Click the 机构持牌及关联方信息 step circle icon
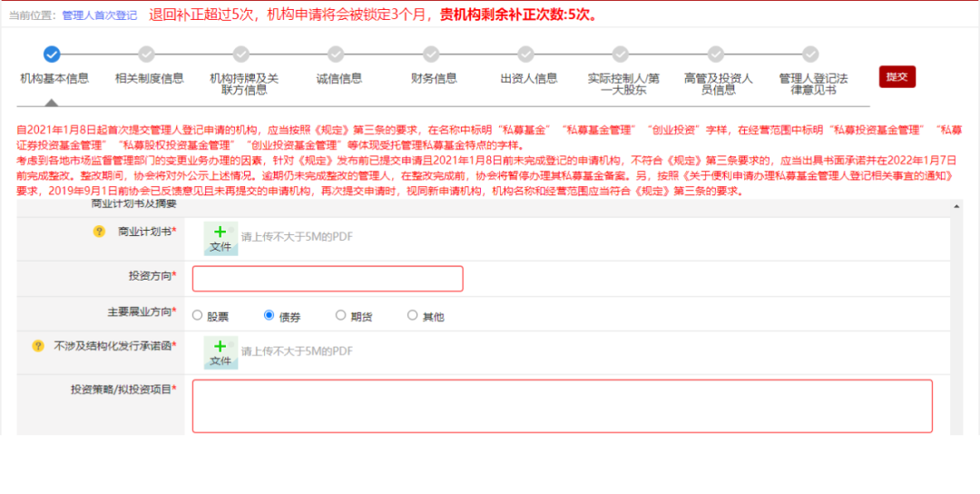 pyautogui.click(x=241, y=54)
